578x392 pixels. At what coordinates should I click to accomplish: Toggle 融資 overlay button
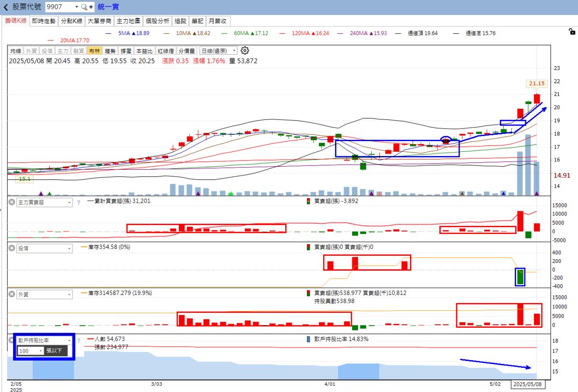pyautogui.click(x=78, y=51)
